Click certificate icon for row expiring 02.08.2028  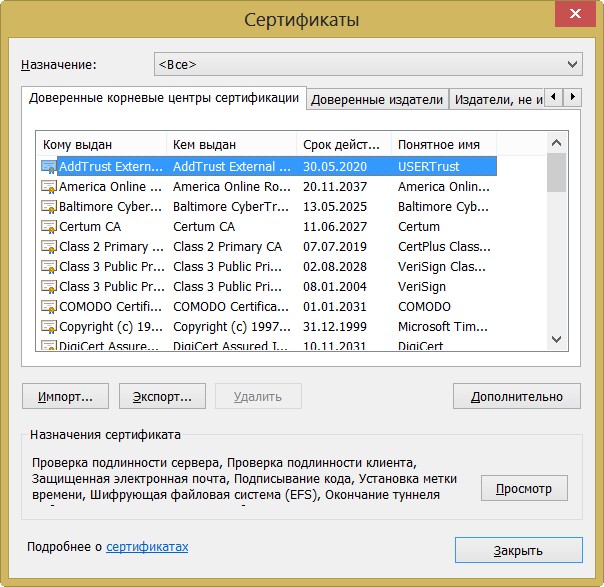click(x=49, y=267)
